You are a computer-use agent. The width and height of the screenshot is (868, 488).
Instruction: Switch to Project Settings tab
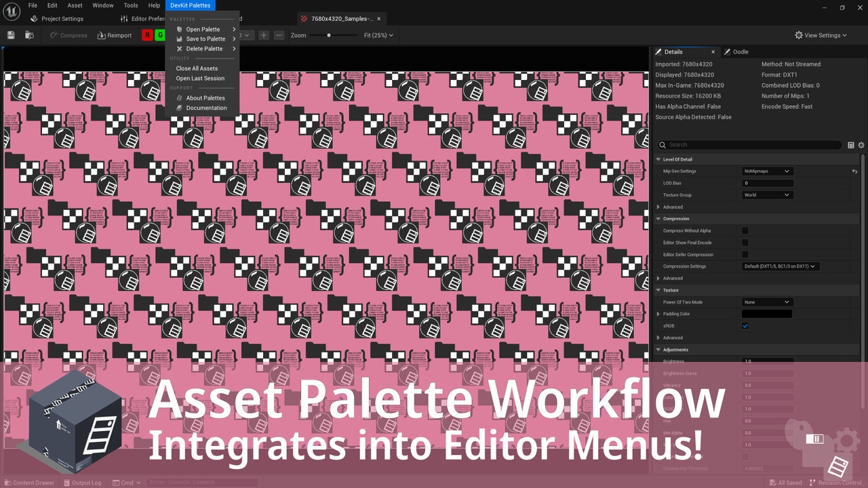coord(57,19)
